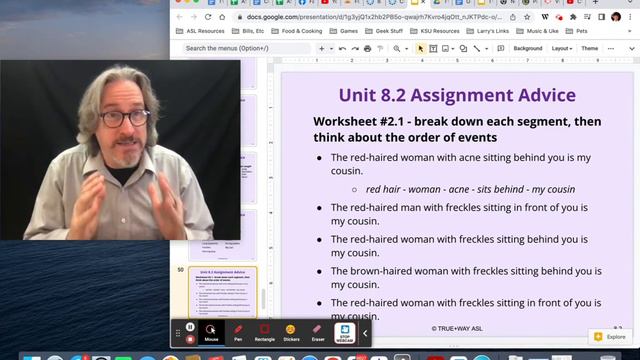Print the presentation with printer icon
Viewport: 640px width, 360px height.
point(367,49)
